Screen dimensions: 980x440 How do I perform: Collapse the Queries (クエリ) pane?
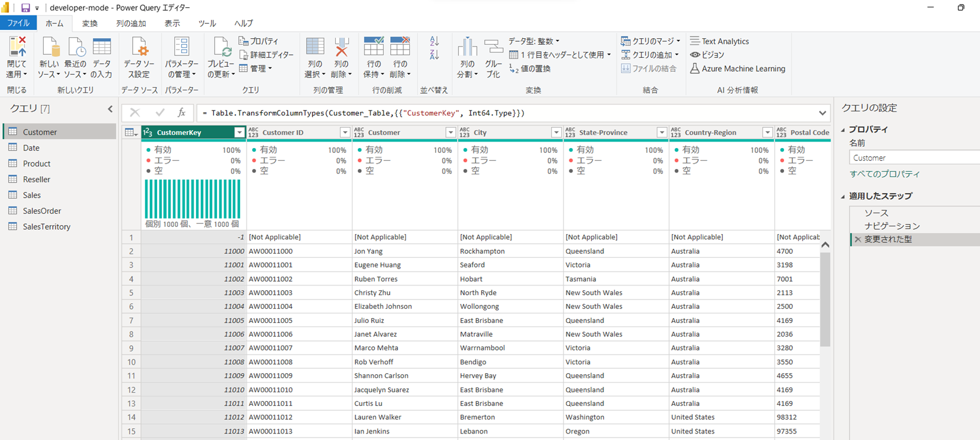tap(110, 109)
